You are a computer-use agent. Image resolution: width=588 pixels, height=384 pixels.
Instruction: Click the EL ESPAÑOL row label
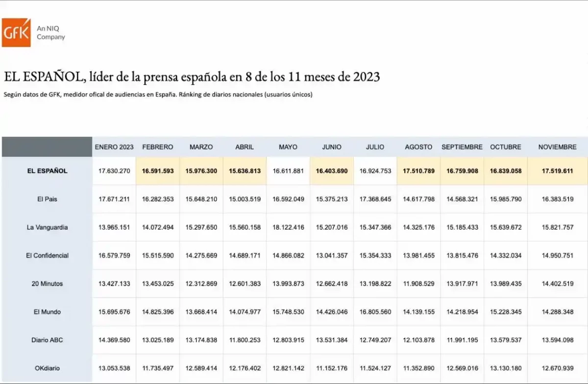tap(48, 171)
